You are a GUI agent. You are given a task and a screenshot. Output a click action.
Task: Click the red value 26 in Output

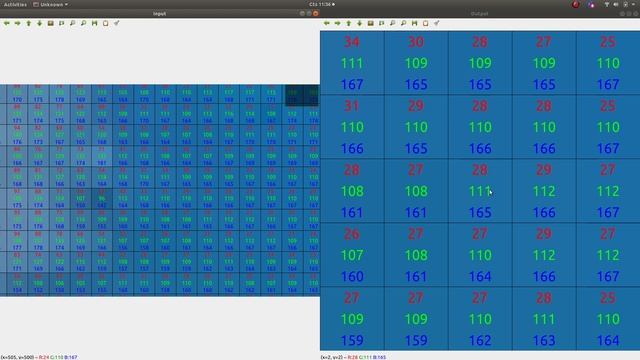(352, 234)
